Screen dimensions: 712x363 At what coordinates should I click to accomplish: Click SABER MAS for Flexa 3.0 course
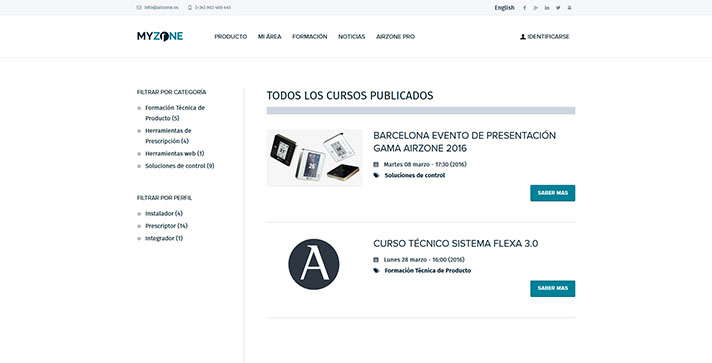pos(553,288)
